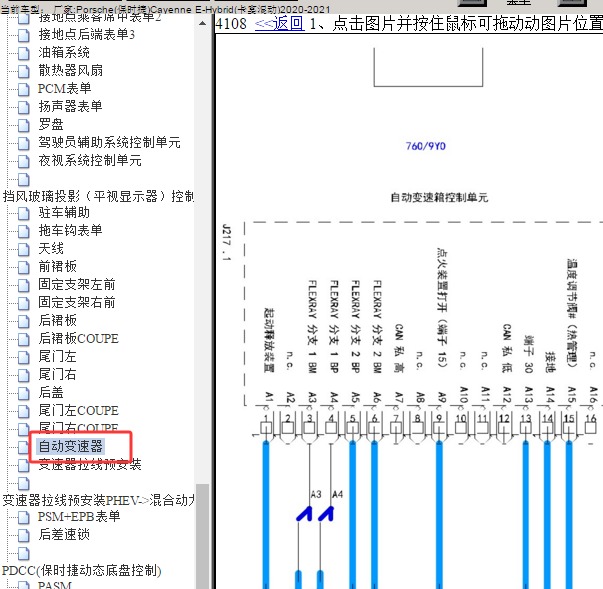Click document icon beside 夜视系统控制单元
The height and width of the screenshot is (589, 603).
point(23,161)
